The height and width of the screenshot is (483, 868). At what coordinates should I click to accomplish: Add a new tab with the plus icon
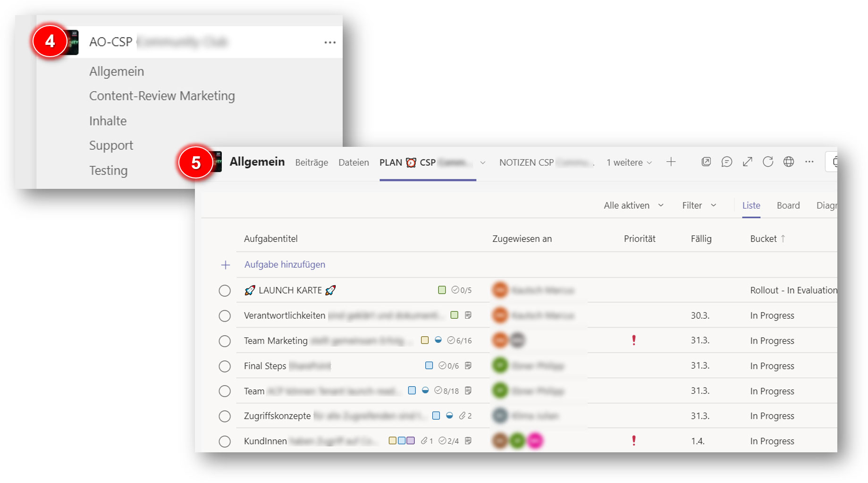click(x=671, y=162)
